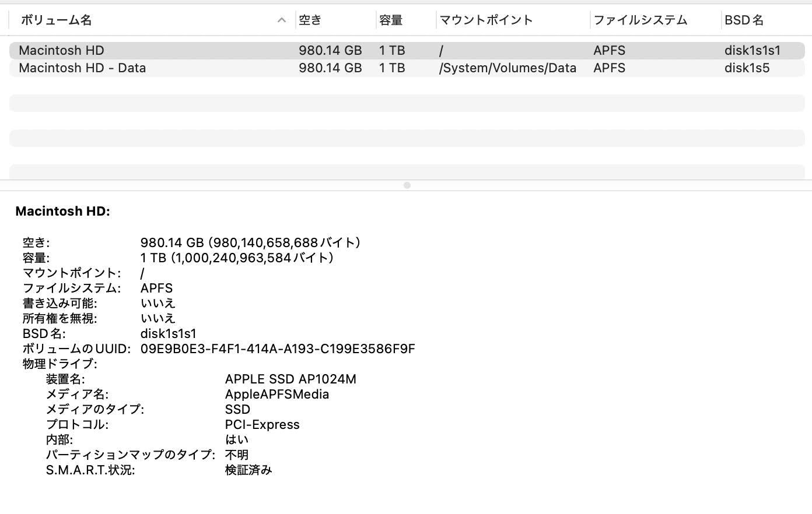Image resolution: width=812 pixels, height=514 pixels.
Task: Click the S.M.A.R.T. status value 検証済み
Action: [x=249, y=470]
